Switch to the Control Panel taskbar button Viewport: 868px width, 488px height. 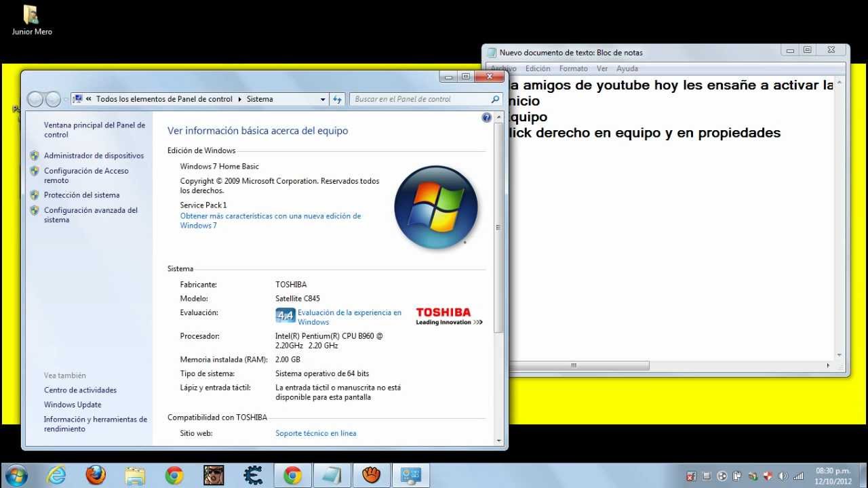[x=411, y=476]
